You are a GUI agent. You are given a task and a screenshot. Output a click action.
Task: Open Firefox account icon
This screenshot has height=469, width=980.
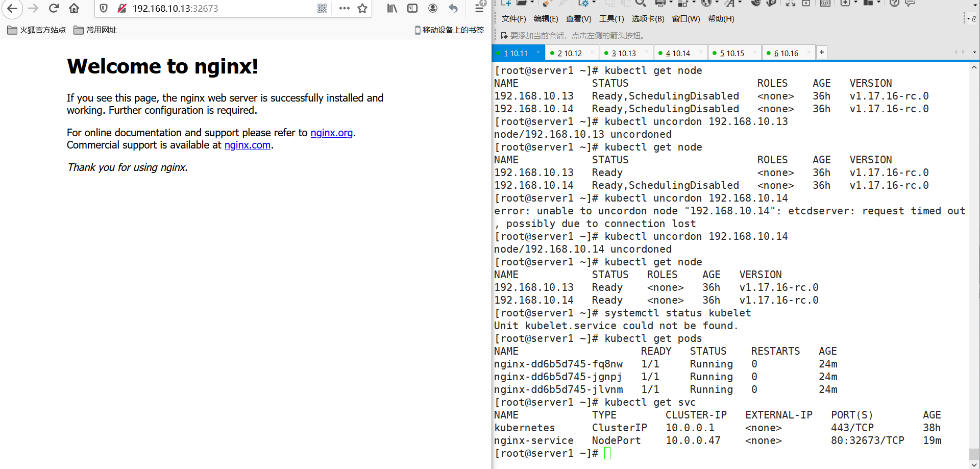coord(433,8)
